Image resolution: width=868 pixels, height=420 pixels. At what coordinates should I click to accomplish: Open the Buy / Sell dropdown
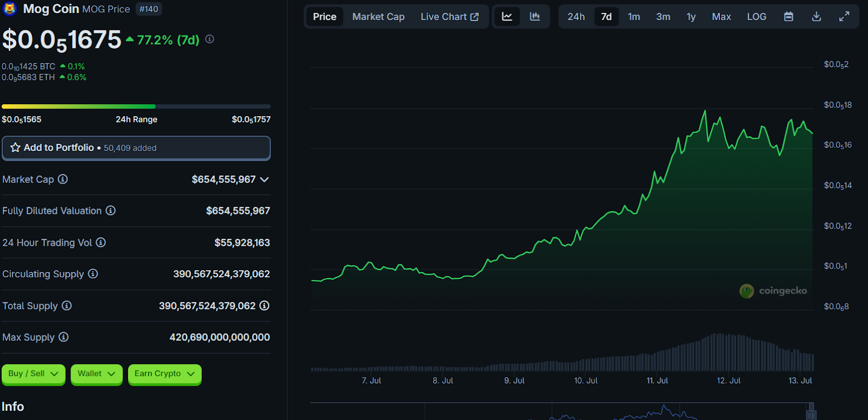33,374
